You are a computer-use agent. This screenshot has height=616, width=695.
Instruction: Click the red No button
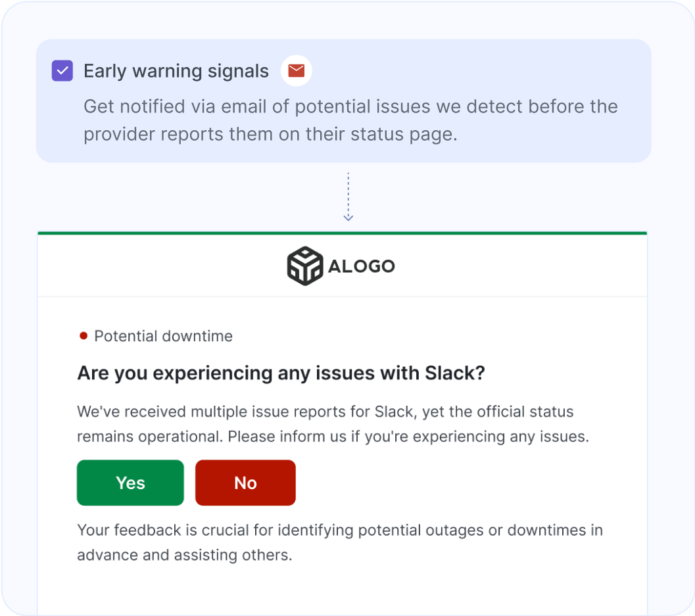[x=245, y=483]
